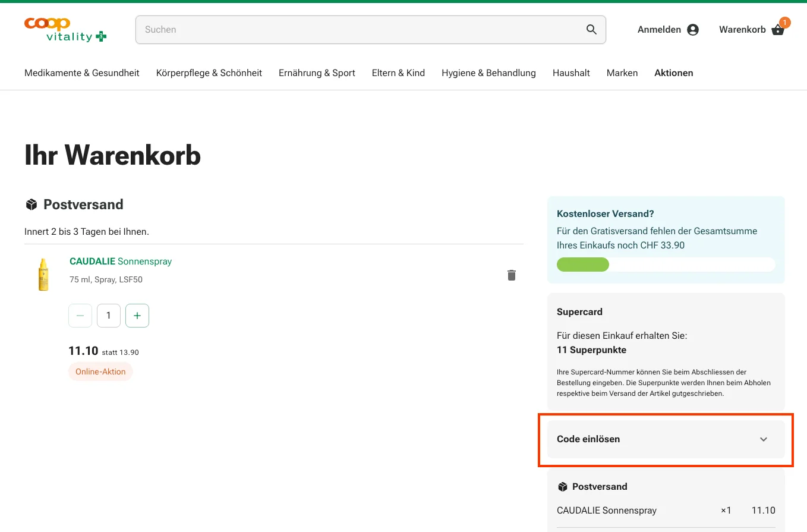Click the 'statt 13.90' old price
Screen dimensions: 807x532
120,352
